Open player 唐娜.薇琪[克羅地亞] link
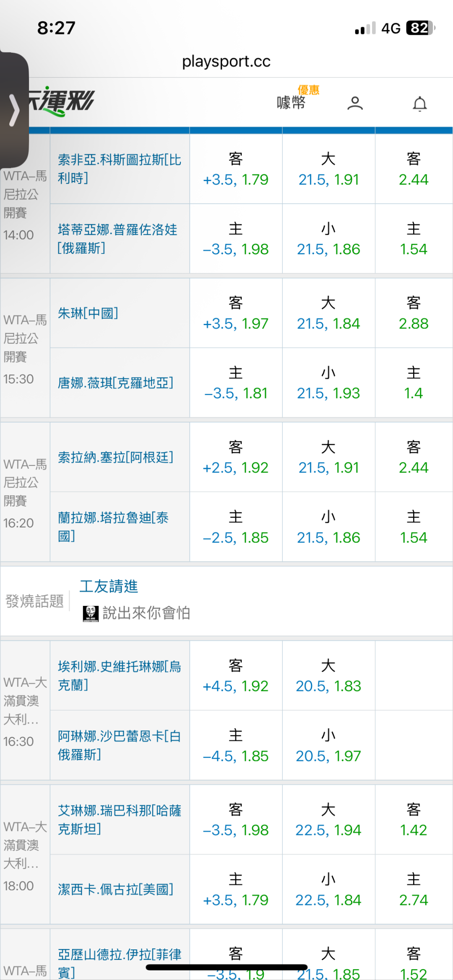The height and width of the screenshot is (980, 453). 115,383
